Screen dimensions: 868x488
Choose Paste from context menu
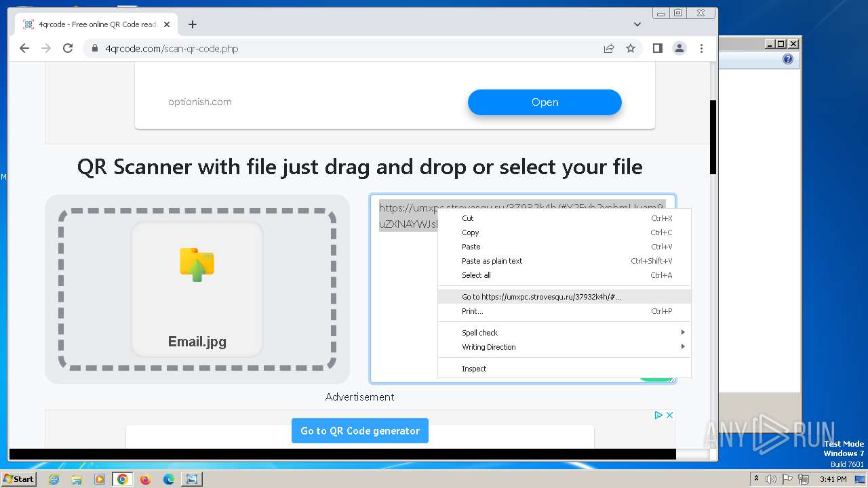pyautogui.click(x=564, y=247)
